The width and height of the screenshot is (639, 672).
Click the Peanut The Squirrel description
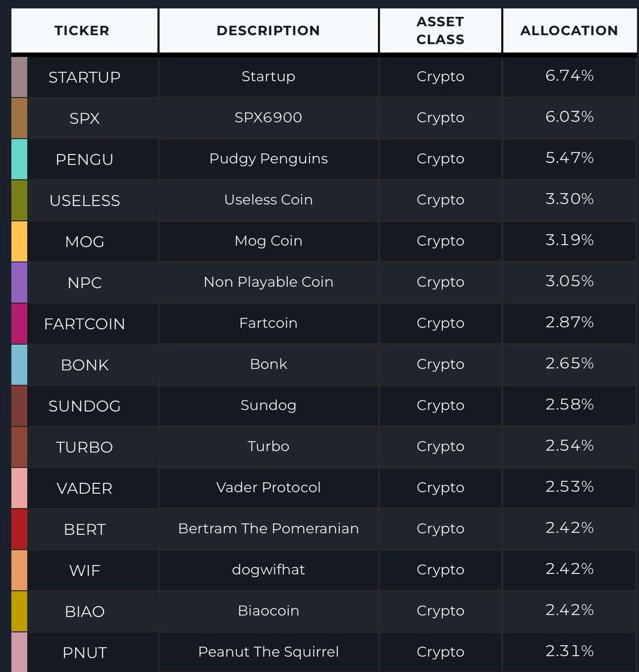point(268,652)
